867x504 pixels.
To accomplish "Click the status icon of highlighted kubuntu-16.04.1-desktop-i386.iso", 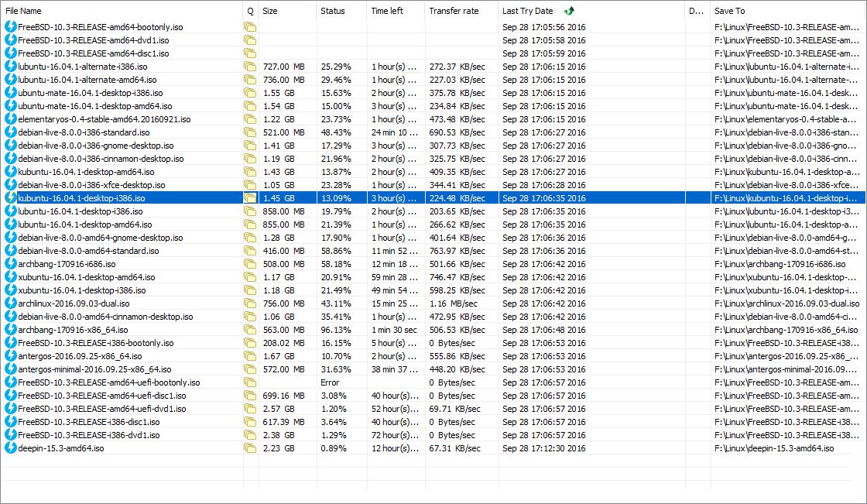I will point(11,197).
